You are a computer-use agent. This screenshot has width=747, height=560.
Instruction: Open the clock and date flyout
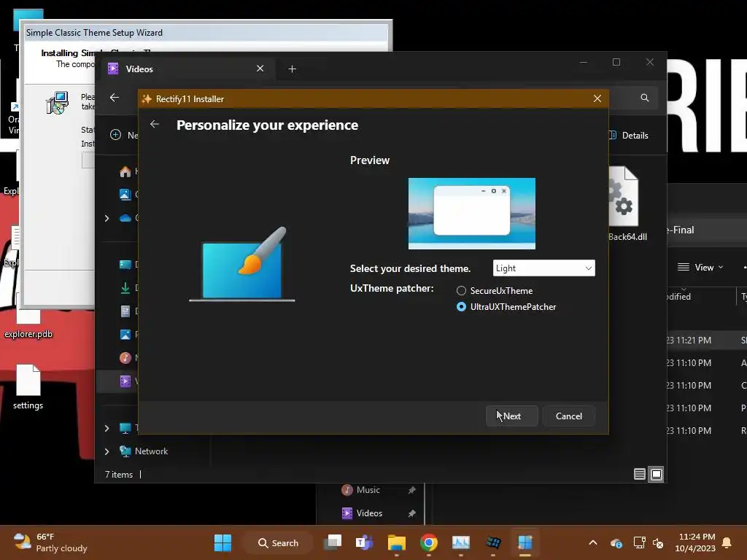coord(695,542)
